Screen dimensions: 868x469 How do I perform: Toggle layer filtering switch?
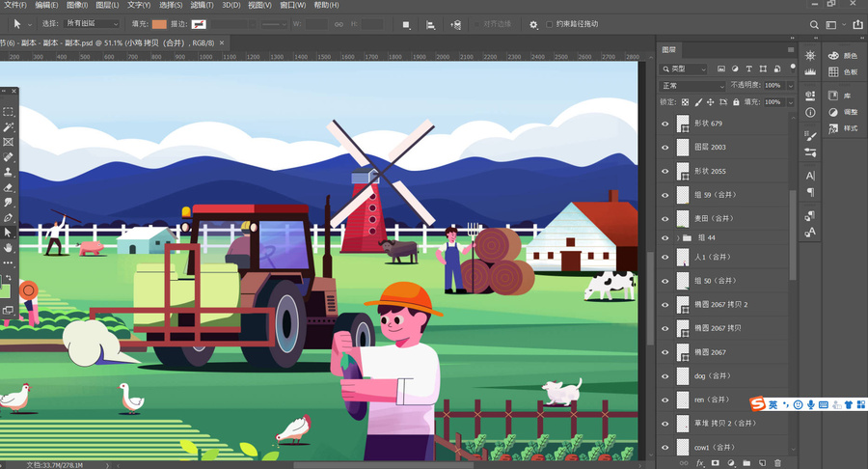(x=793, y=69)
